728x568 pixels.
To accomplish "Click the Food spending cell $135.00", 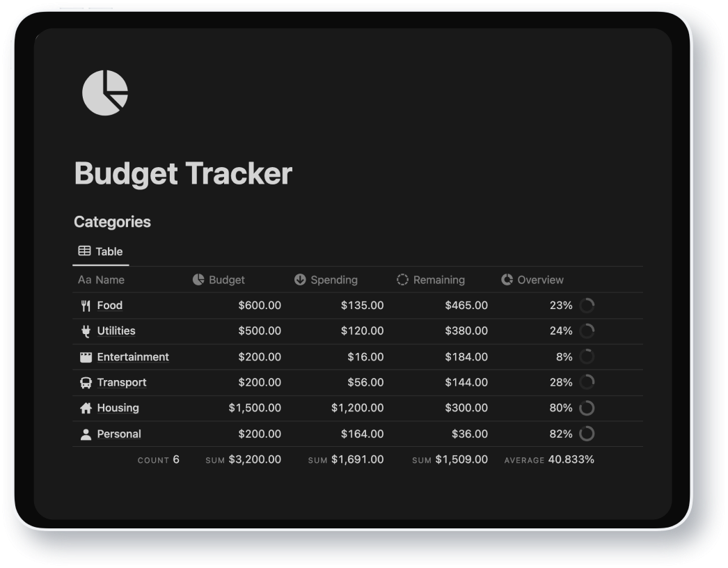I will (x=362, y=306).
